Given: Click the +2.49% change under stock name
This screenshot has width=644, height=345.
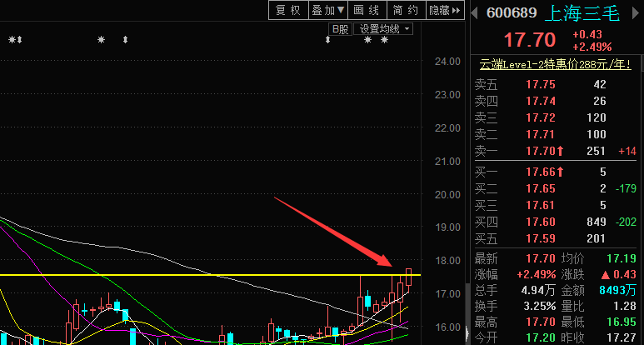Looking at the screenshot, I should click(x=592, y=47).
